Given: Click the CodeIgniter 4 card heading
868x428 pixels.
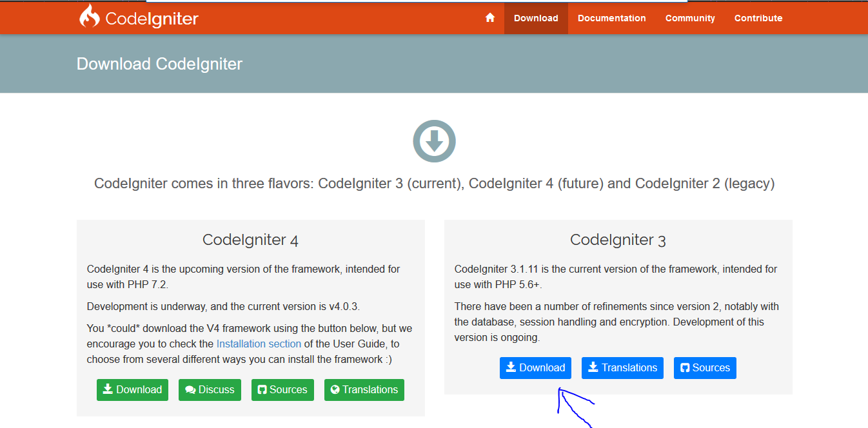Looking at the screenshot, I should [250, 240].
